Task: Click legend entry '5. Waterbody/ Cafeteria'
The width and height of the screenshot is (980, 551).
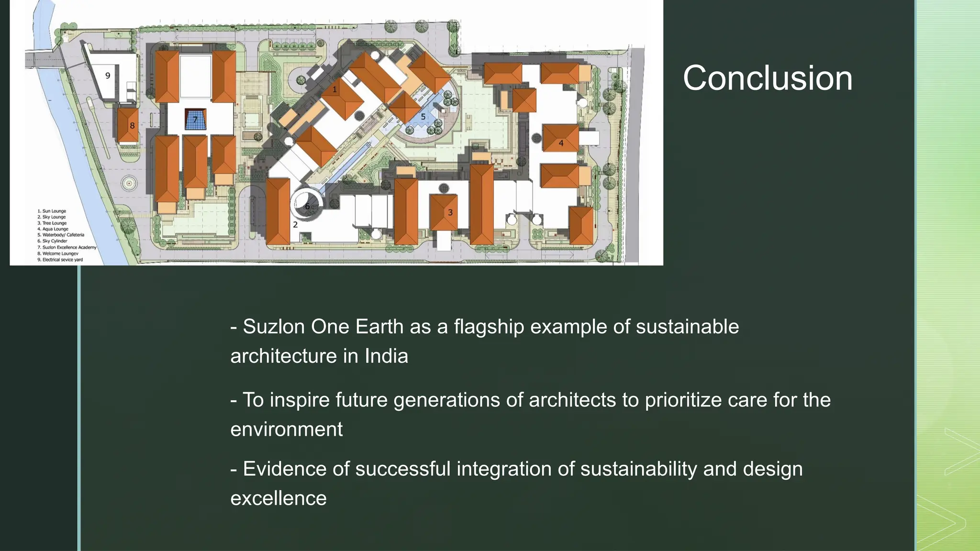Action: click(61, 235)
